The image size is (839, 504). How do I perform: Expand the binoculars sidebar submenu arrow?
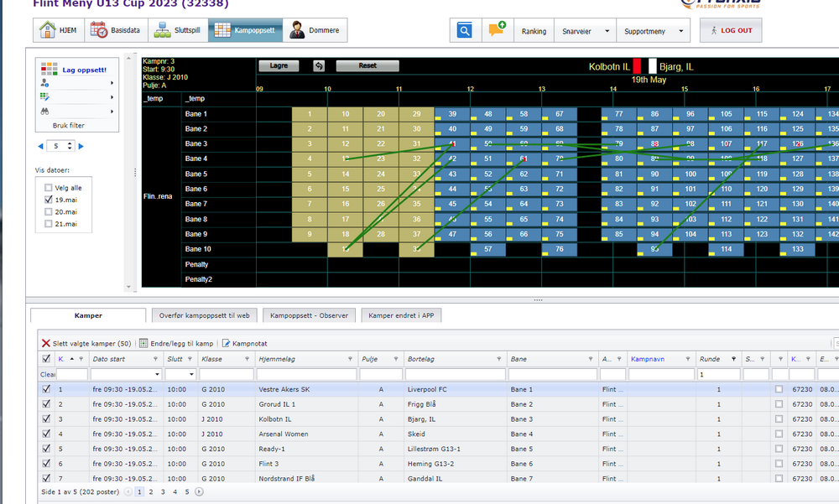coord(112,112)
